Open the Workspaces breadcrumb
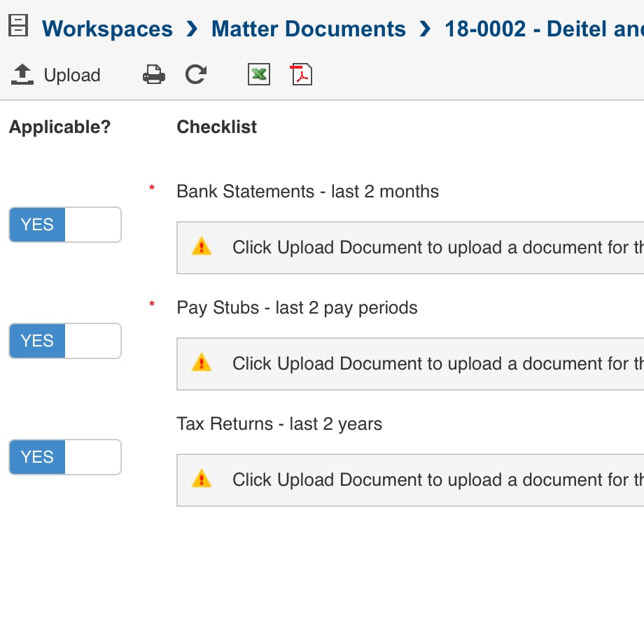This screenshot has height=644, width=644. (107, 29)
